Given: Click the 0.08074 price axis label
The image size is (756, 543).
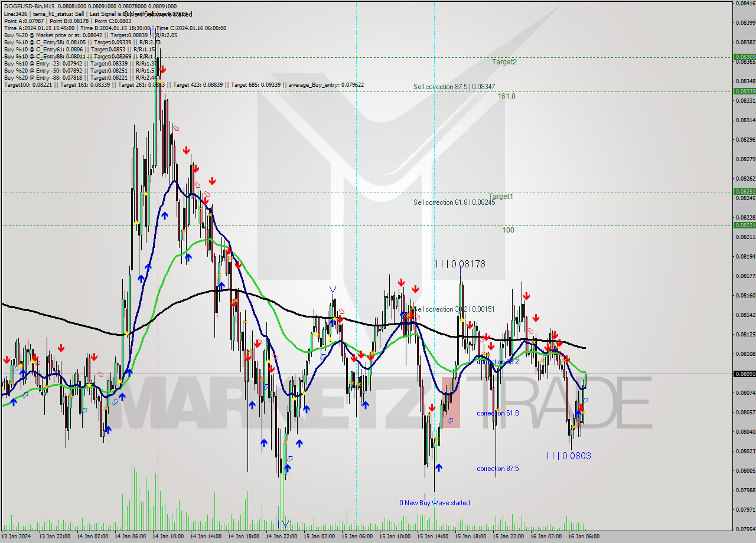Looking at the screenshot, I should coord(745,392).
